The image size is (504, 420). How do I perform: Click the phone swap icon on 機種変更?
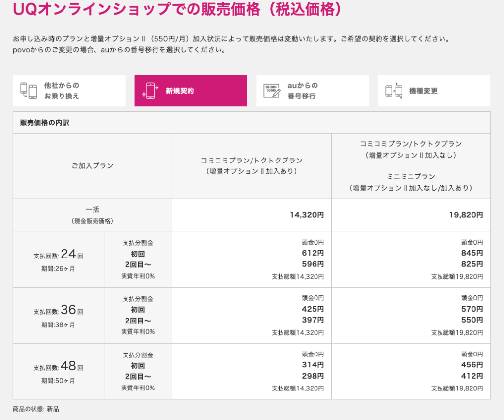pos(394,91)
